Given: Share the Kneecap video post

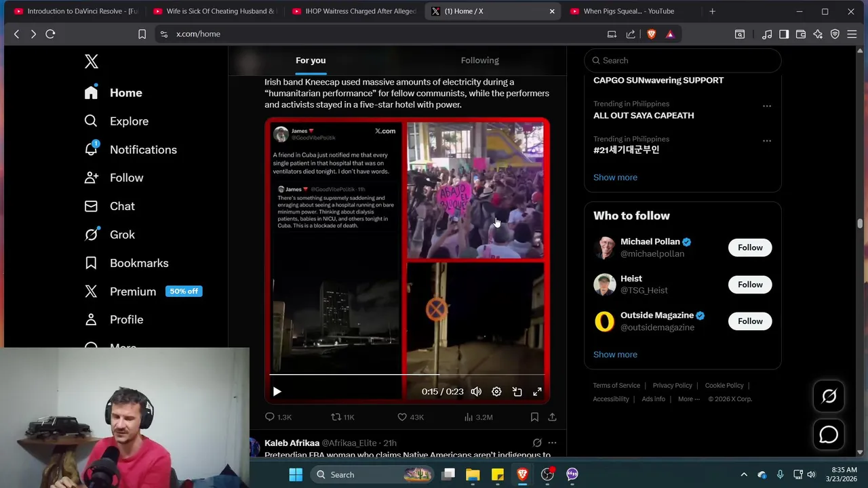Looking at the screenshot, I should point(552,417).
